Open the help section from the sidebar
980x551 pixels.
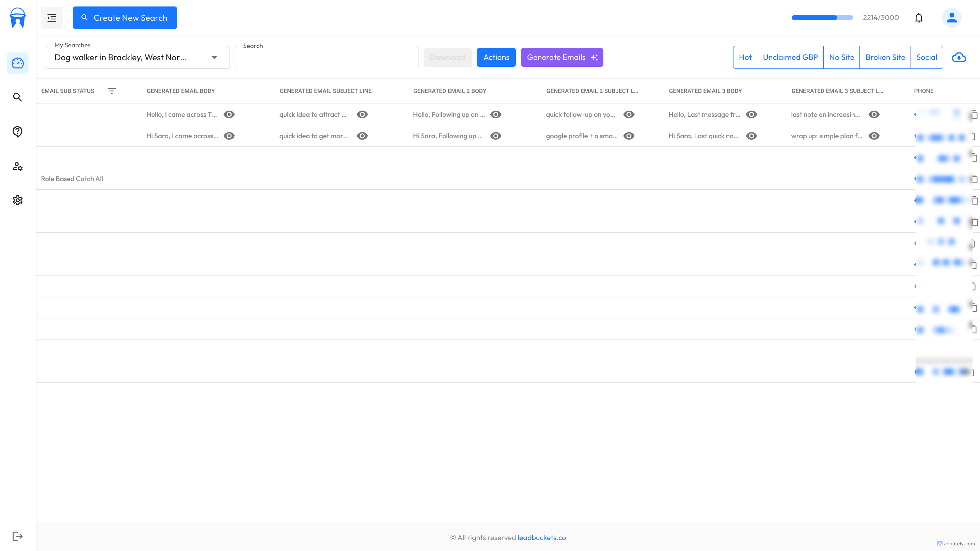click(17, 132)
